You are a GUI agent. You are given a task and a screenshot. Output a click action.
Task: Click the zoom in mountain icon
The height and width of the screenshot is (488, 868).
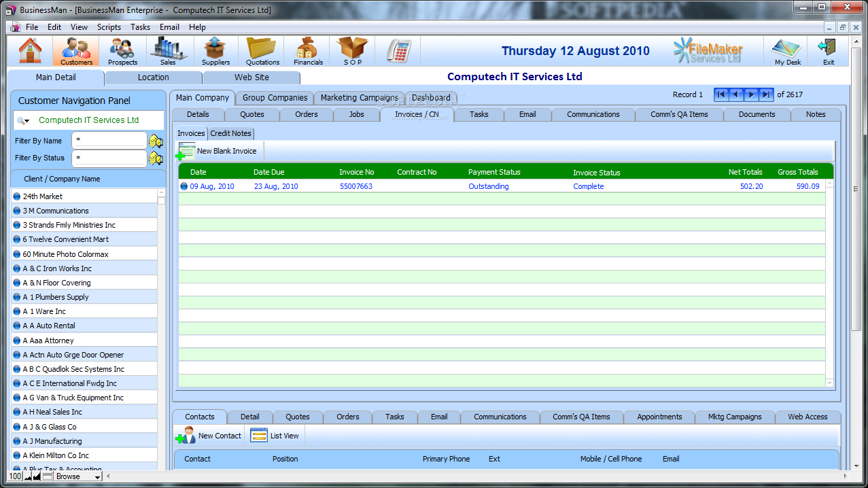click(37, 476)
